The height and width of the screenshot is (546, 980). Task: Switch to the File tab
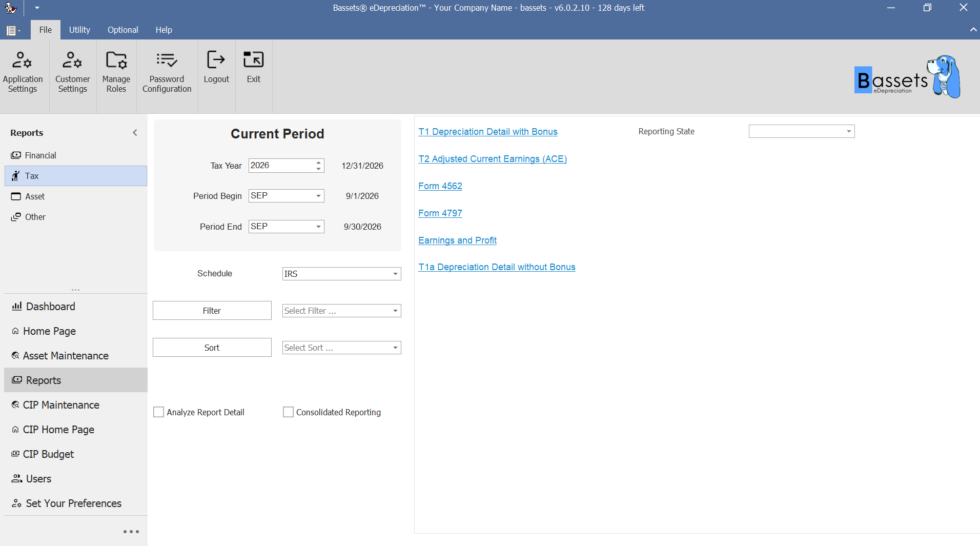coord(46,30)
